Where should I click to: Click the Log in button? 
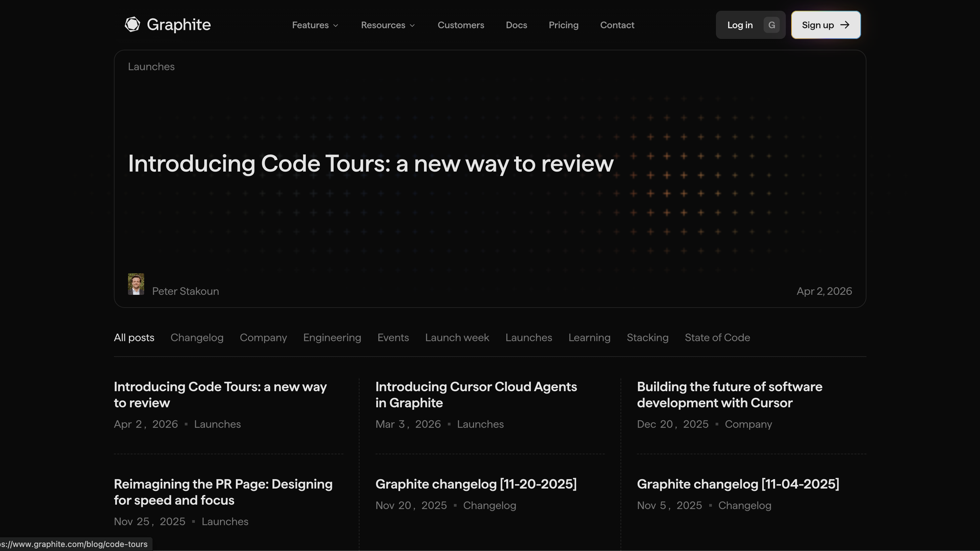point(750,25)
